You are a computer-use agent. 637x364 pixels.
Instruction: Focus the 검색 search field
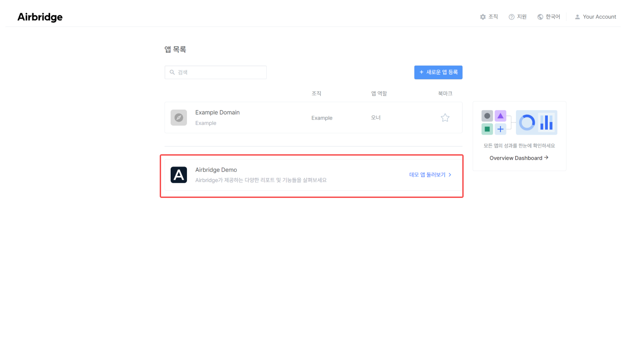[216, 72]
